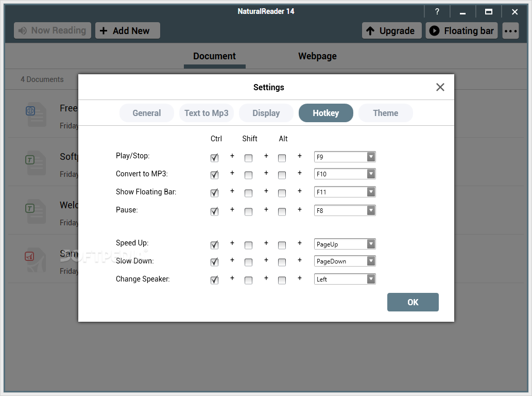Enable Shift for Convert to MP3
The width and height of the screenshot is (532, 396).
248,175
